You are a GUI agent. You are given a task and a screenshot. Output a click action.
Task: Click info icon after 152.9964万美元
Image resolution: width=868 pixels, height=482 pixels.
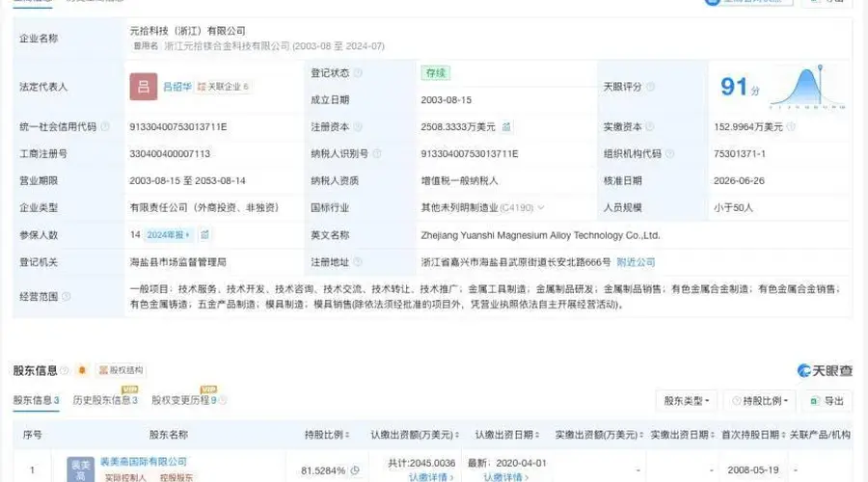click(x=791, y=127)
